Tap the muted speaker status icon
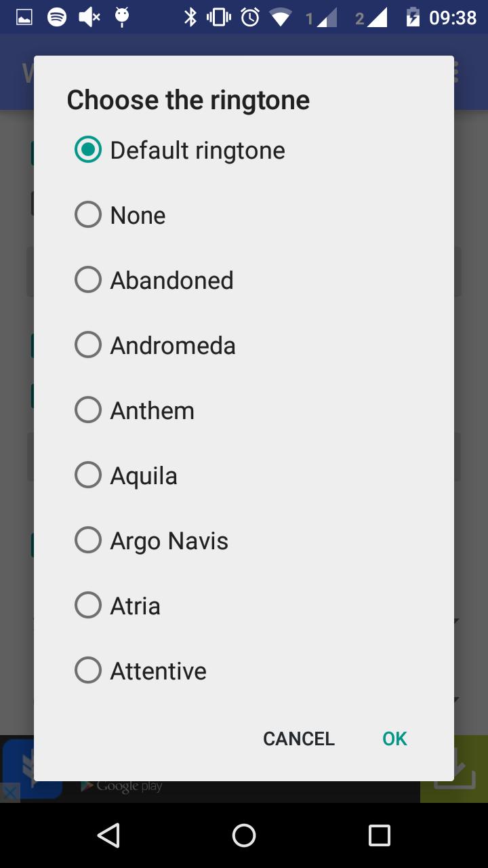This screenshot has width=488, height=868. coord(89,17)
